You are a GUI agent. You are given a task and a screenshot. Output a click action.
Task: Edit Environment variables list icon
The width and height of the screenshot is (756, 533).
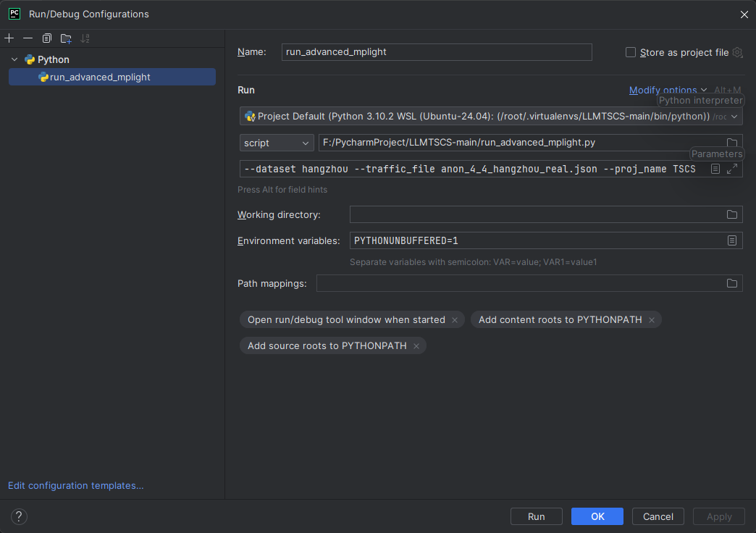tap(732, 240)
